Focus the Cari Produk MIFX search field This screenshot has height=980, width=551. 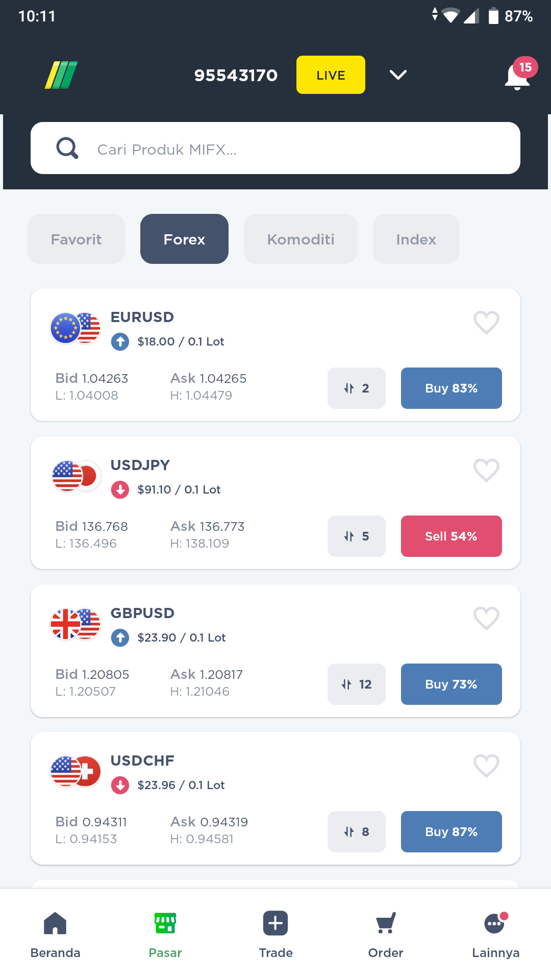(275, 148)
